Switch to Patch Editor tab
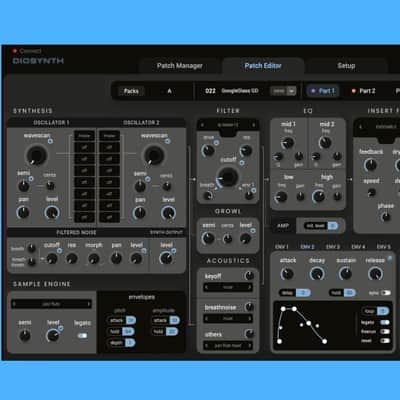The width and height of the screenshot is (400, 400). [263, 66]
